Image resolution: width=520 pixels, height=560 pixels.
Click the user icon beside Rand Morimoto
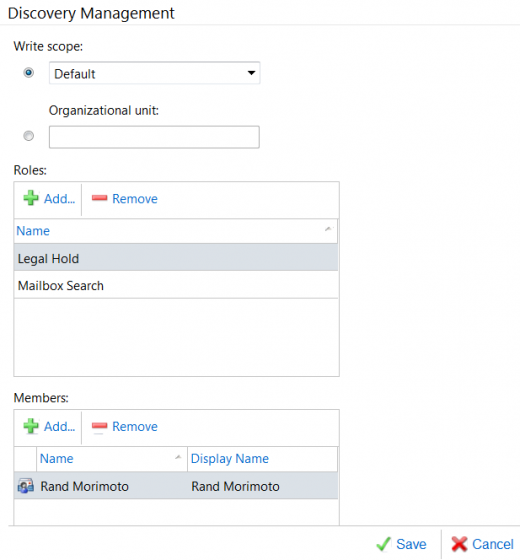pyautogui.click(x=25, y=486)
